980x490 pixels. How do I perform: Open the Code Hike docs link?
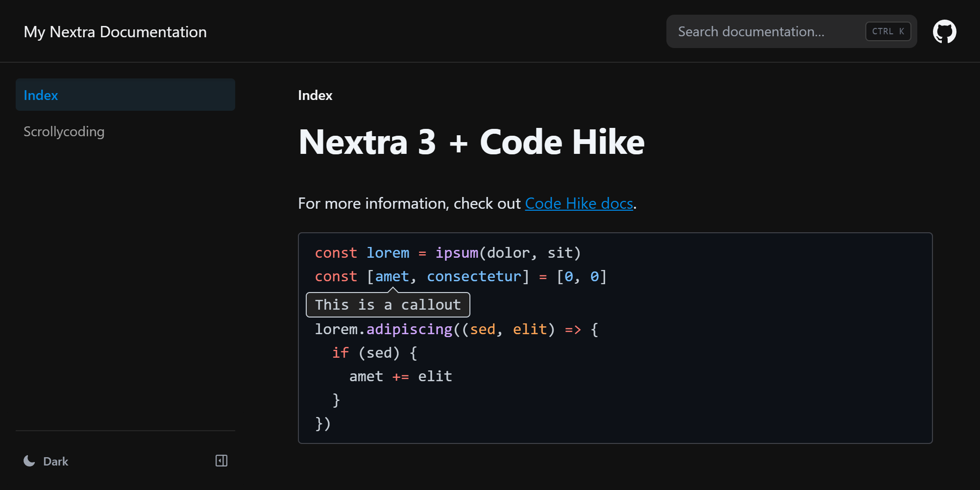(x=579, y=203)
